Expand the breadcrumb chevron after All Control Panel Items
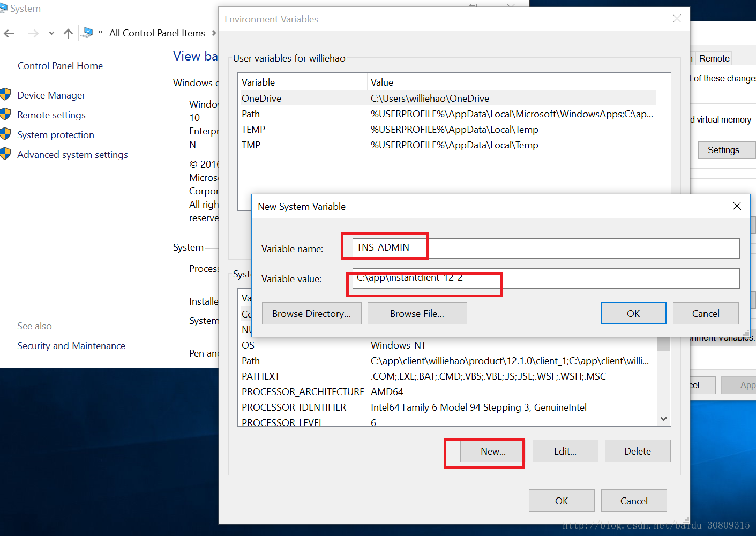The width and height of the screenshot is (756, 536). coord(214,33)
